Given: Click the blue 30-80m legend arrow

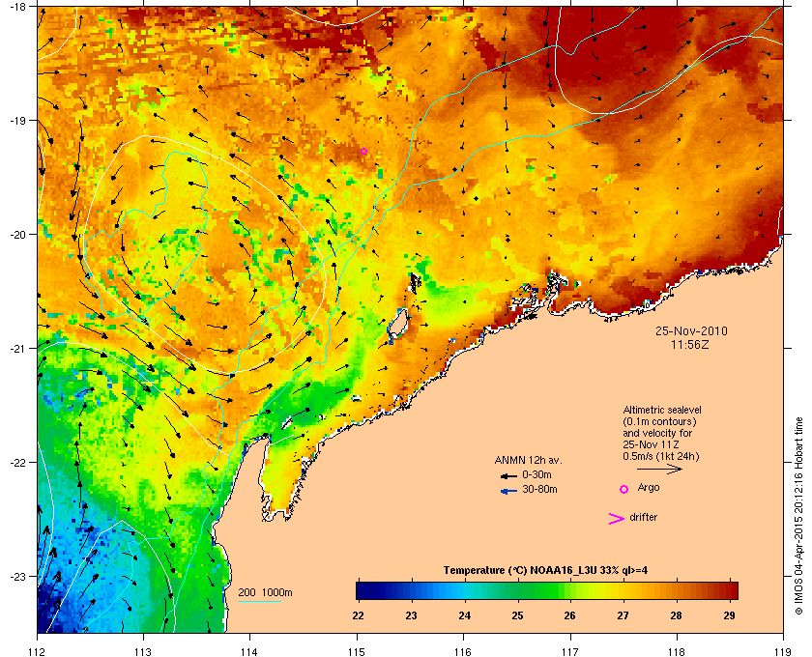Looking at the screenshot, I should pyautogui.click(x=508, y=491).
